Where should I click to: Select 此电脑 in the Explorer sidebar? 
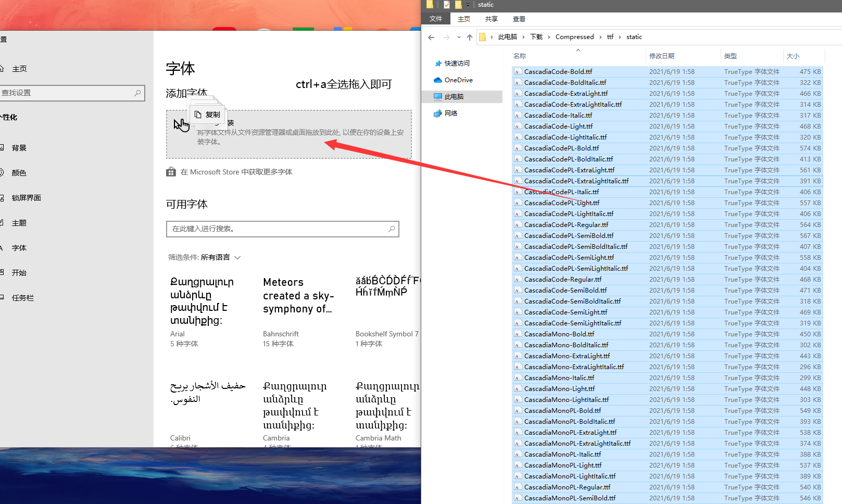pyautogui.click(x=455, y=96)
